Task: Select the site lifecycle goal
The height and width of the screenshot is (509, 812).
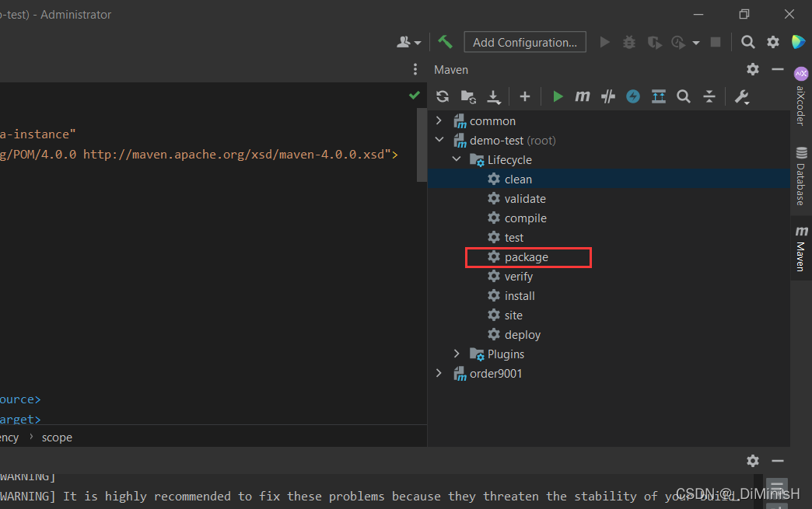Action: pos(513,315)
